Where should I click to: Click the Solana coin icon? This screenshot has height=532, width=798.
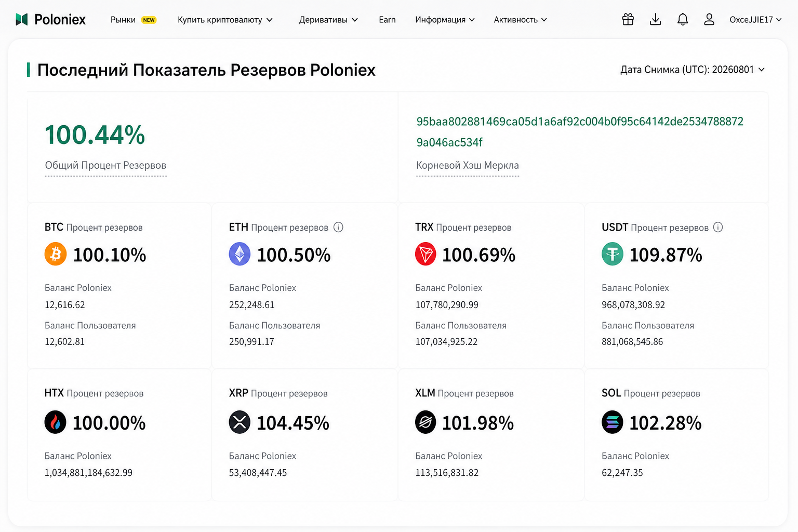tap(612, 422)
